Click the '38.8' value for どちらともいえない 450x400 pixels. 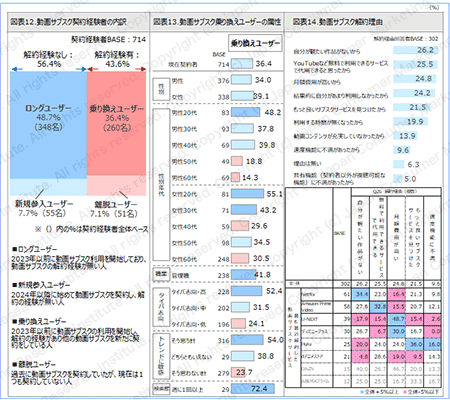(266, 356)
